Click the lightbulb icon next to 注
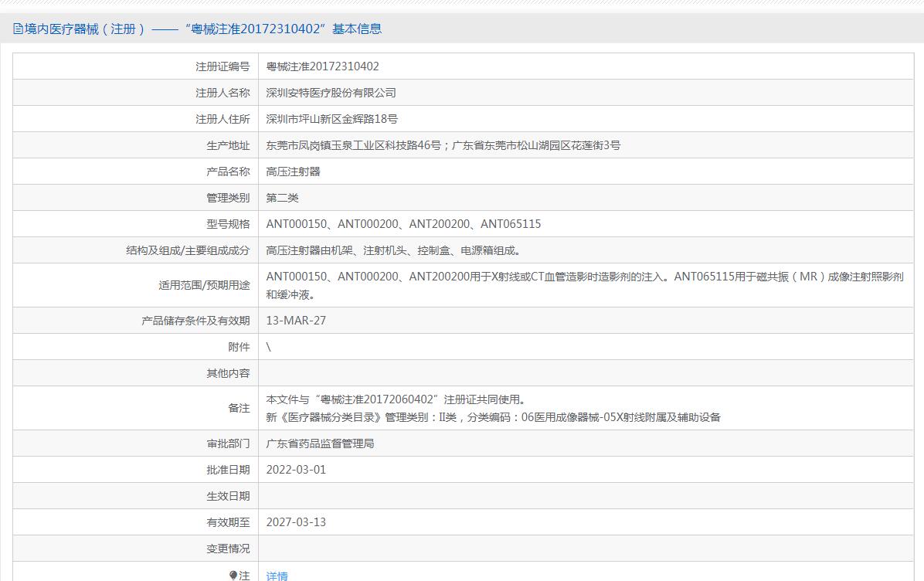The image size is (924, 581). tap(233, 576)
